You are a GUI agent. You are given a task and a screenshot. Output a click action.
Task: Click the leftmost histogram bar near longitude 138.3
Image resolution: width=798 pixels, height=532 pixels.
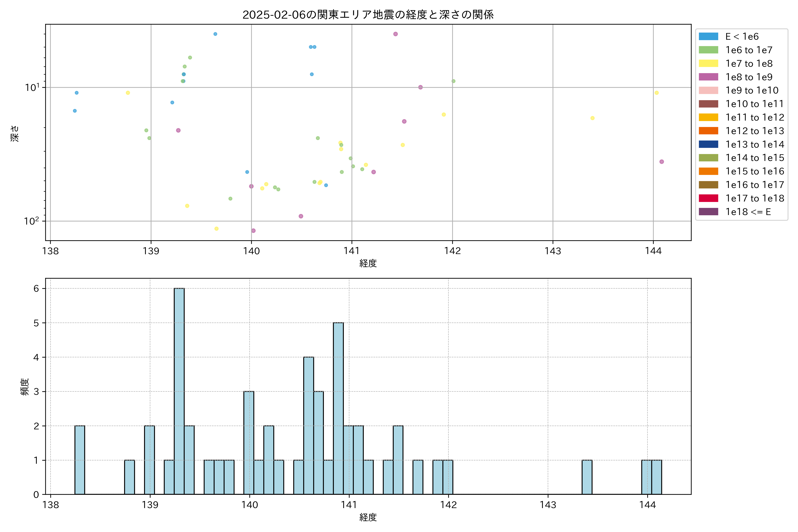click(80, 460)
